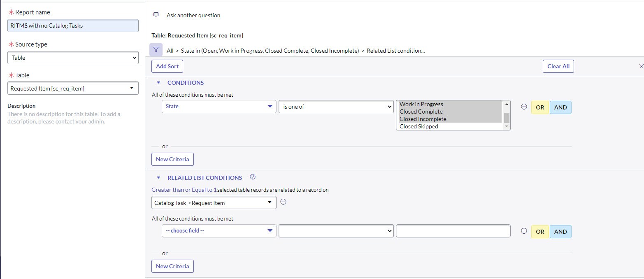Remove Catalog Task relation using the minus icon

[283, 202]
